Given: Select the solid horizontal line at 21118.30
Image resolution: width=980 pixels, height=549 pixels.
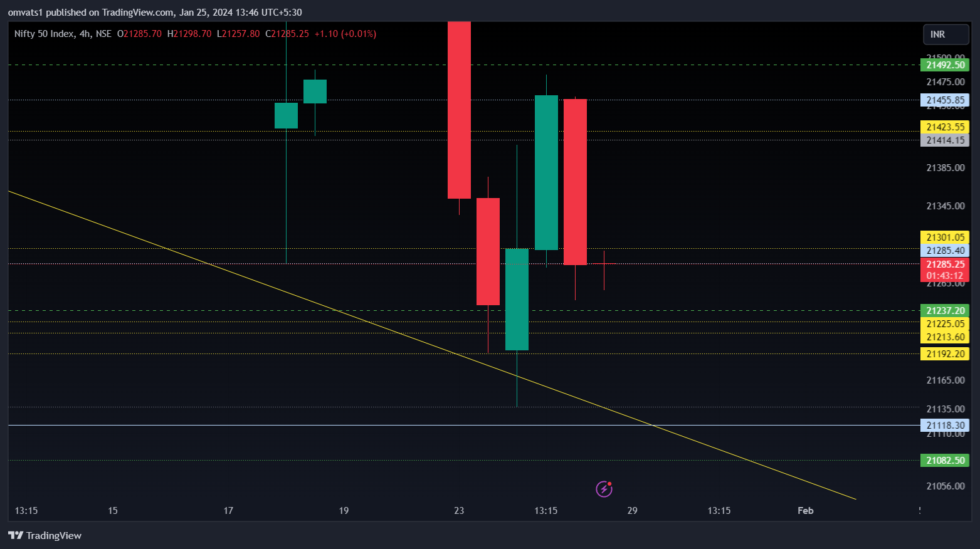Looking at the screenshot, I should [464, 426].
